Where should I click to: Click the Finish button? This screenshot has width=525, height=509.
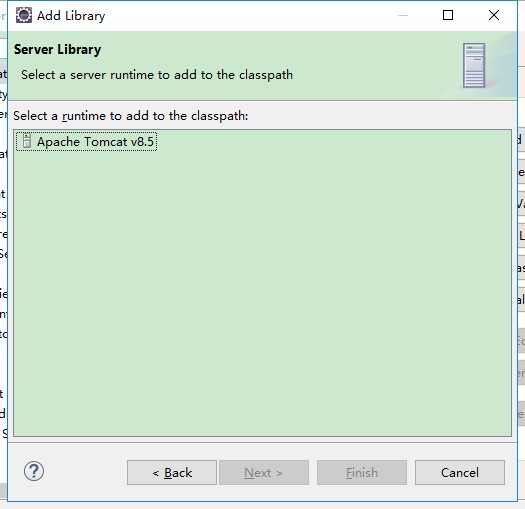pos(362,472)
